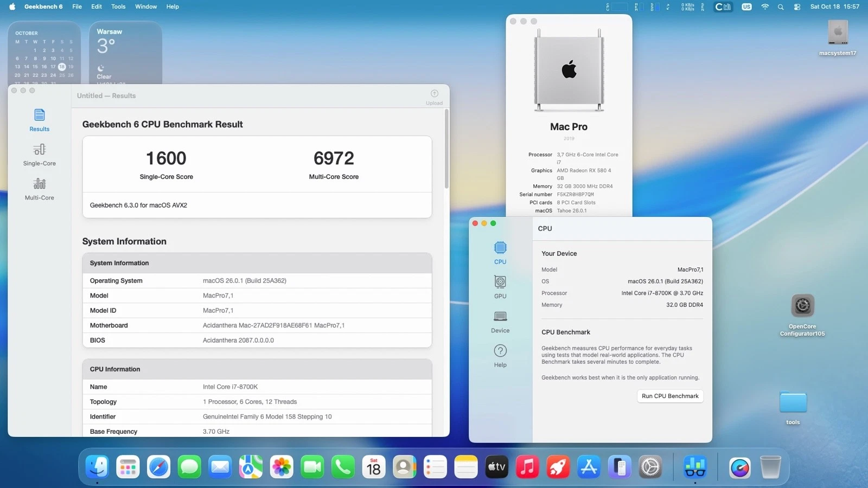Open the gauge speedometer app in Dock

pyautogui.click(x=740, y=467)
